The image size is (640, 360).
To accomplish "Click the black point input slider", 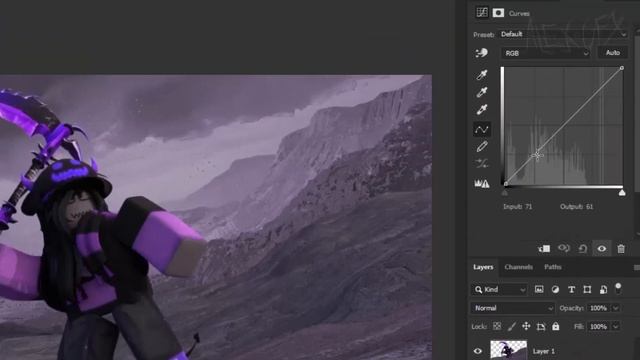I will click(505, 192).
